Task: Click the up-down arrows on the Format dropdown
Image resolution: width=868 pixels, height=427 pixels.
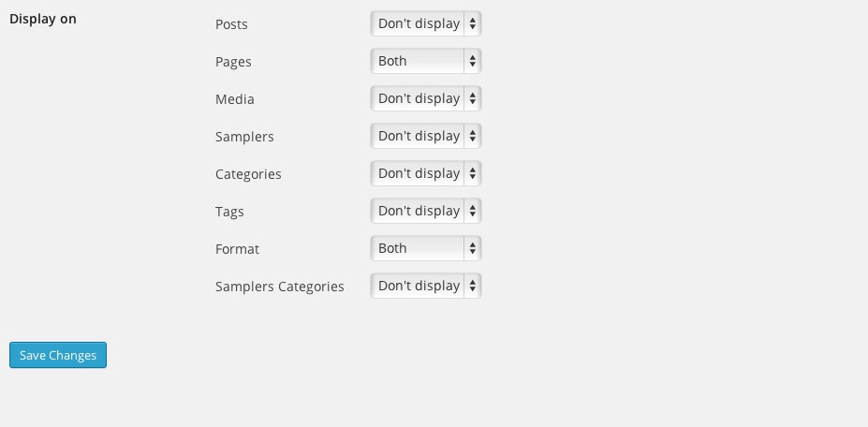Action: pyautogui.click(x=473, y=248)
